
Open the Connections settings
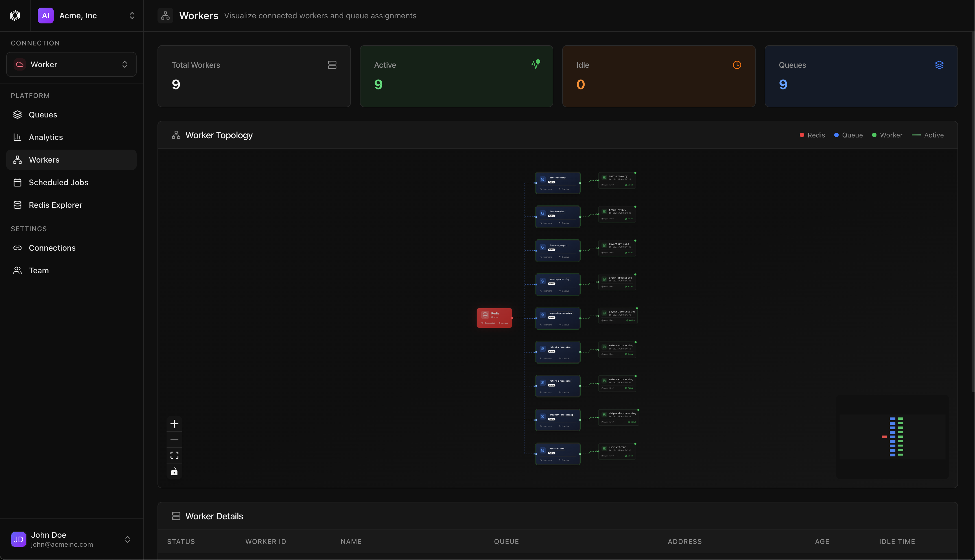tap(52, 248)
